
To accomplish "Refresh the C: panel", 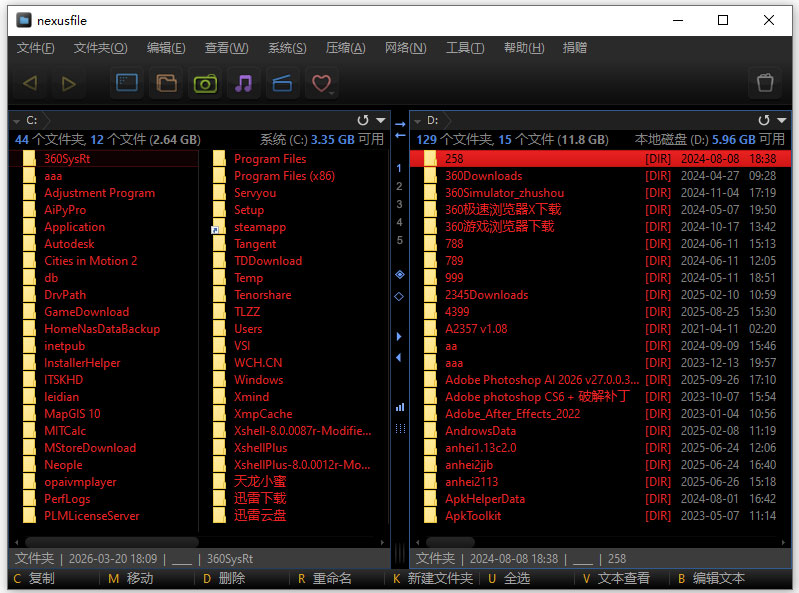I will [x=363, y=120].
